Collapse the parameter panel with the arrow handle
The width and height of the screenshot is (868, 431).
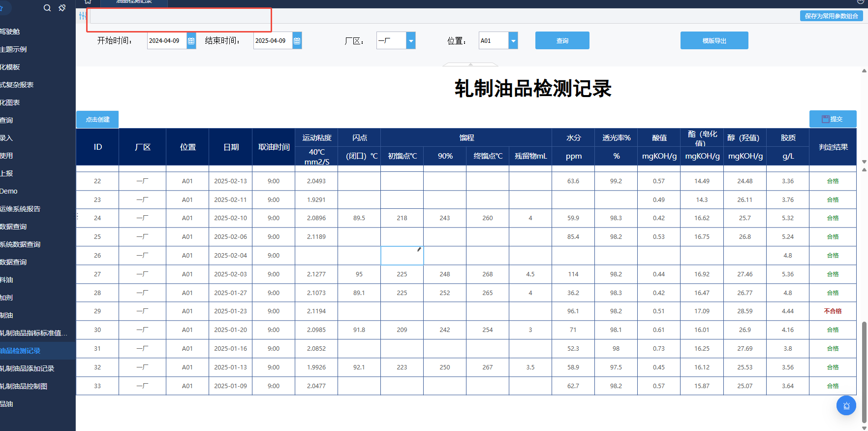click(x=470, y=64)
